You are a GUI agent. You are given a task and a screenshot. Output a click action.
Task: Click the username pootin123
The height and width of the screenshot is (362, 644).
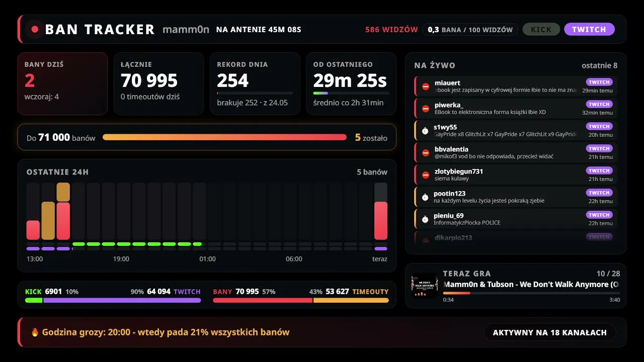[x=449, y=194]
